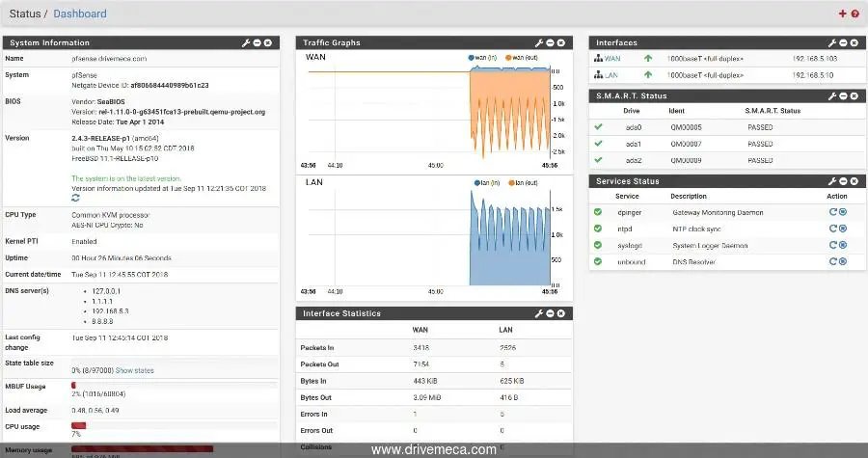The image size is (868, 458).
Task: Open Services Status widget settings wrench
Action: [x=832, y=181]
